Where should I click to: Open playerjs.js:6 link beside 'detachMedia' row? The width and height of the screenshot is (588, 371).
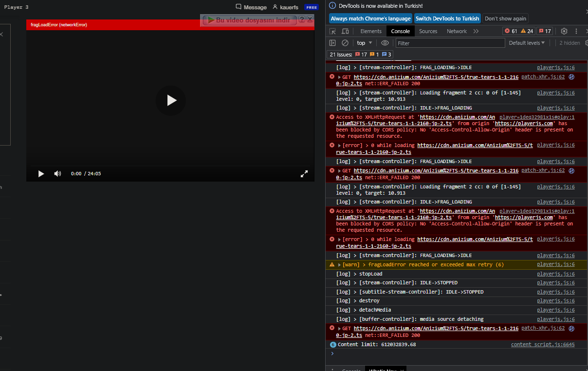pos(556,310)
